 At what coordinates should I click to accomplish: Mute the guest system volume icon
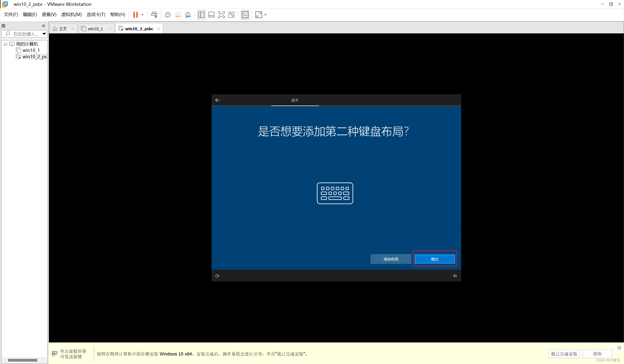(x=455, y=275)
